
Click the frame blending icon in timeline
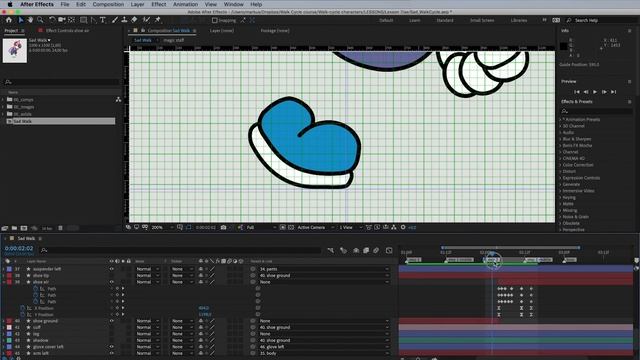(366, 250)
